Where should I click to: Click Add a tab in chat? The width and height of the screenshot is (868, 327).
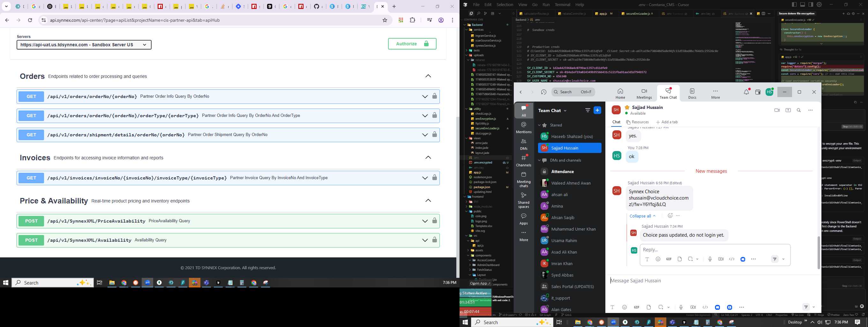tap(667, 122)
